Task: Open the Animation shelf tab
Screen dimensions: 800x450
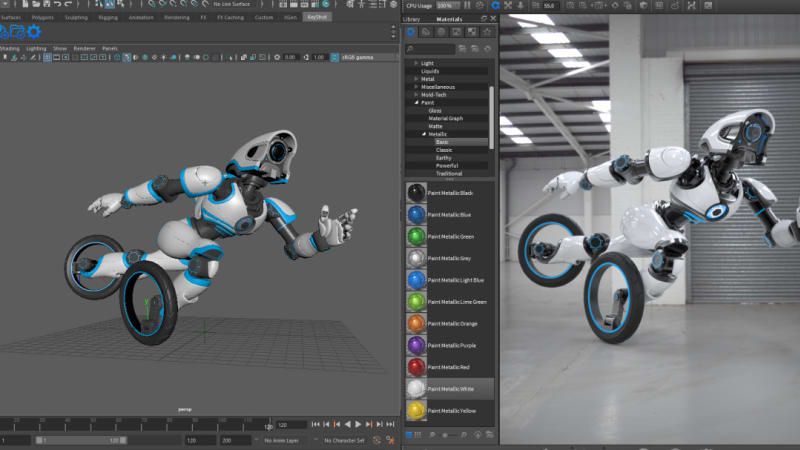Action: point(141,17)
